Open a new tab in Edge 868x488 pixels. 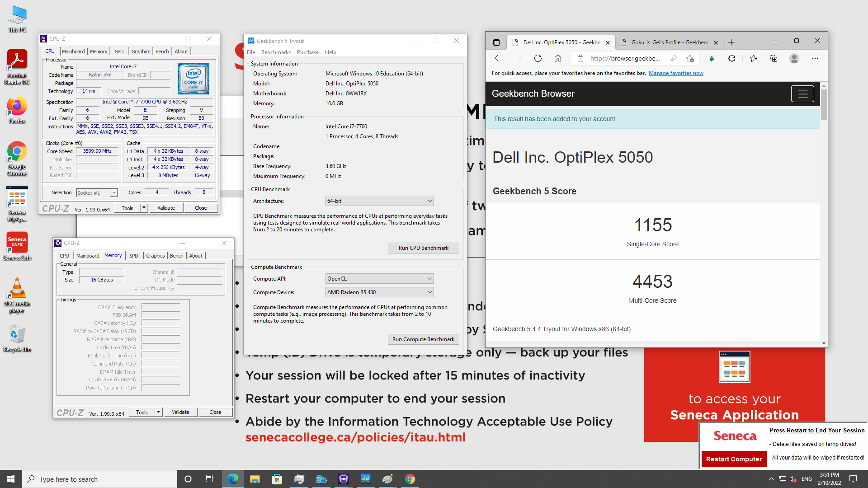(x=731, y=42)
